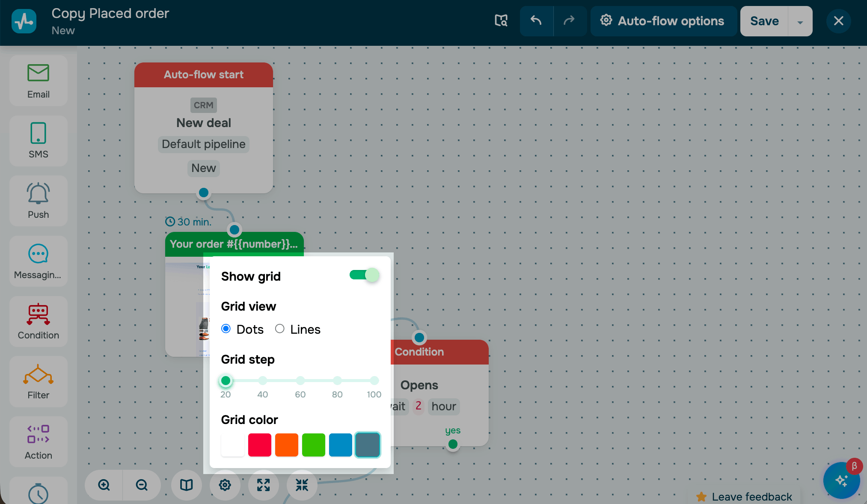Select Lines grid view option

click(x=280, y=329)
